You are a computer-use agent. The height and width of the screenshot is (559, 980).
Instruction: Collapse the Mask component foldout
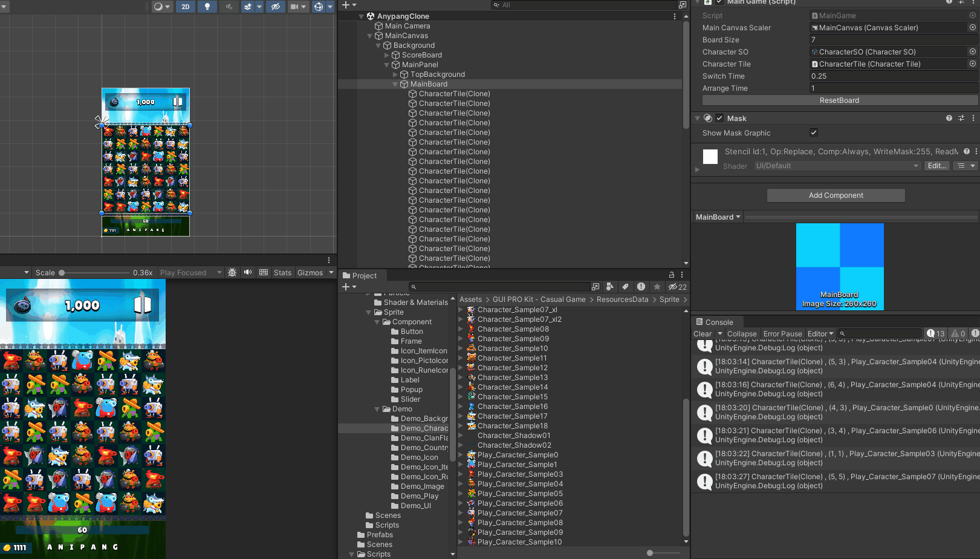[x=697, y=119]
